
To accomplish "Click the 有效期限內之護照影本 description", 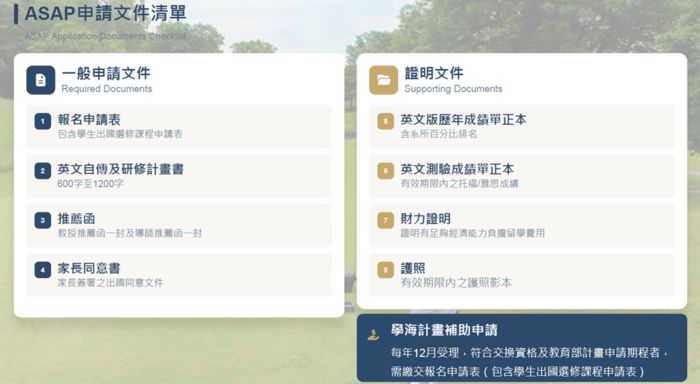I will (x=456, y=283).
